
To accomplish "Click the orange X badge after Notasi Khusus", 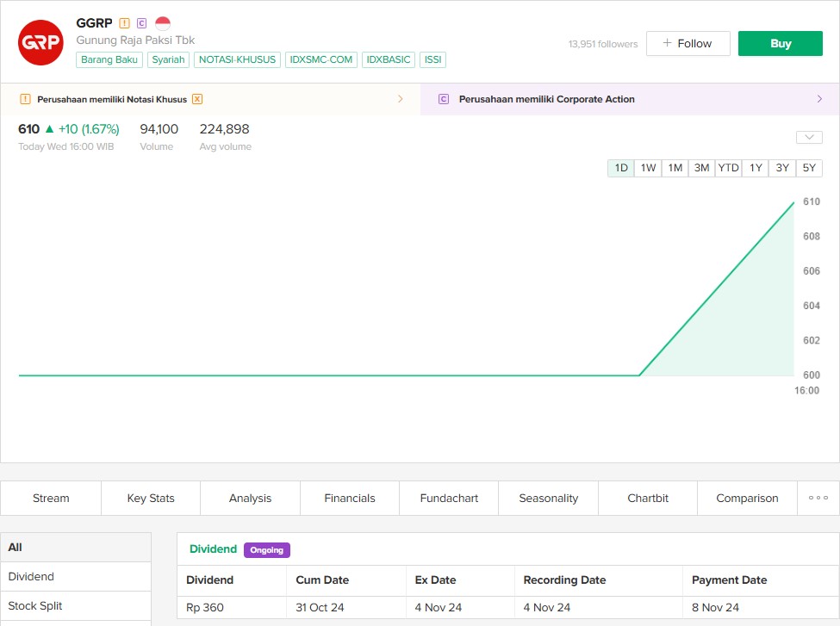I will 197,99.
